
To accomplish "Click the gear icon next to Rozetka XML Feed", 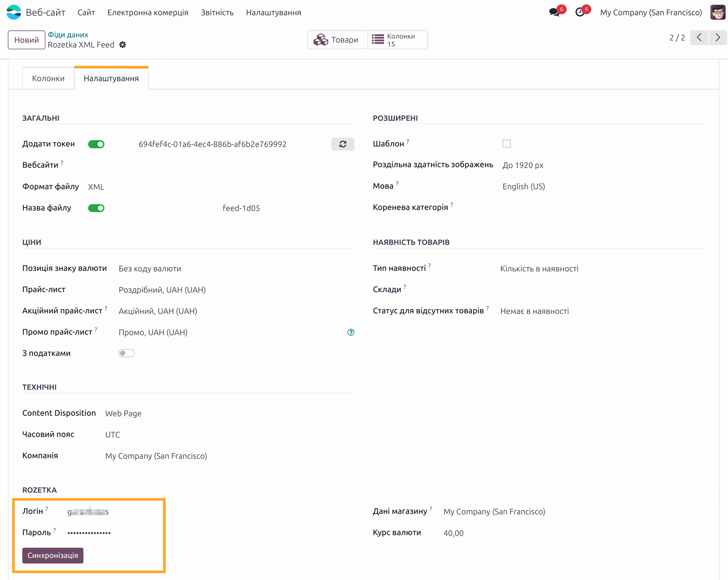I will 122,45.
